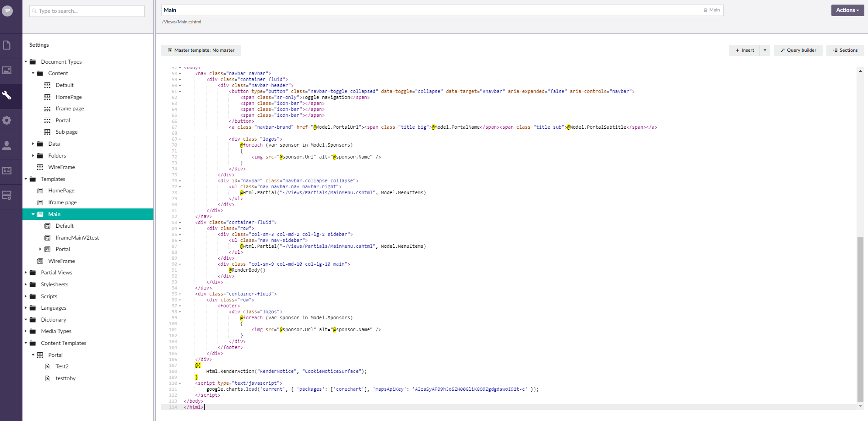Select HomePage document type
868x421 pixels.
coord(69,97)
